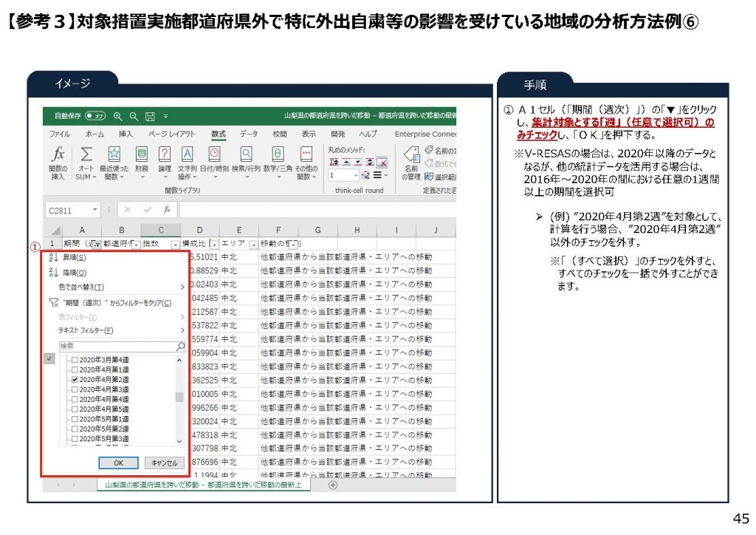This screenshot has width=756, height=535.
Task: Click the キャンセル button
Action: coord(164,463)
